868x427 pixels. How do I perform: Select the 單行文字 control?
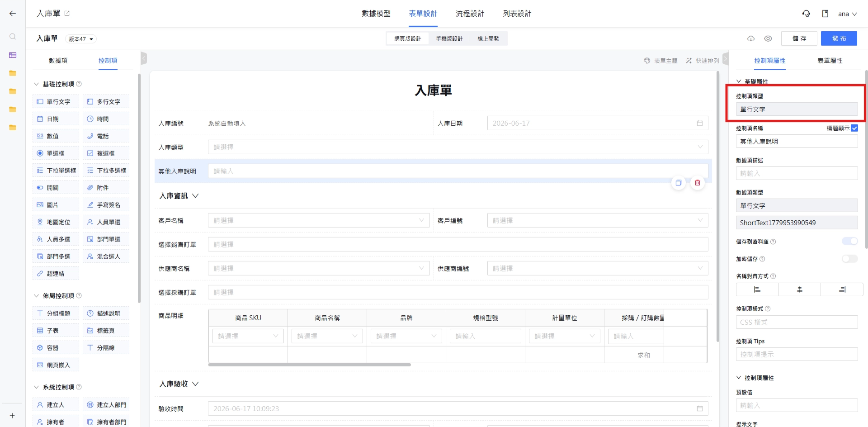[56, 102]
